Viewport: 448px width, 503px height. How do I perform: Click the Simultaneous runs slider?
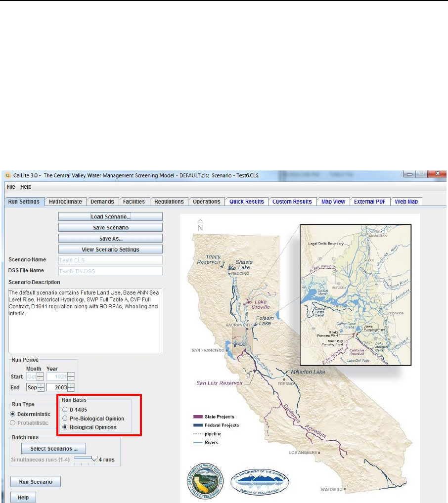click(86, 460)
